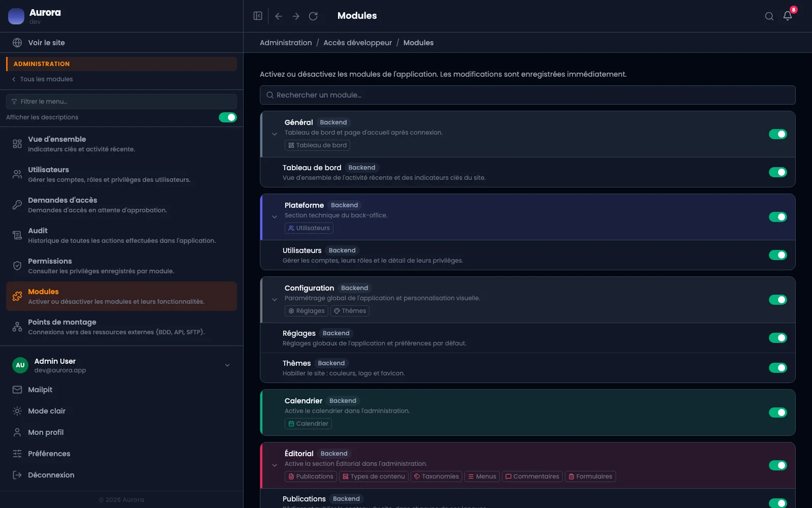Click the Permissions shield icon
The image size is (812, 508).
17,266
